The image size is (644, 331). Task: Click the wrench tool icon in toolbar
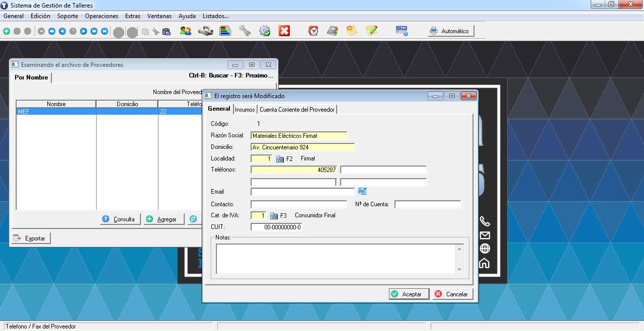(x=245, y=31)
